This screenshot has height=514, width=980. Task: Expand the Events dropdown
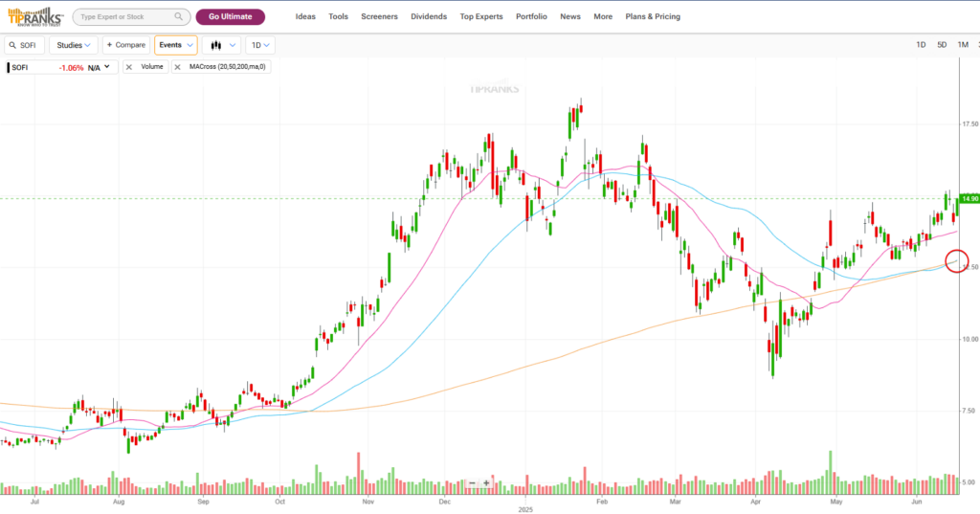click(x=175, y=45)
